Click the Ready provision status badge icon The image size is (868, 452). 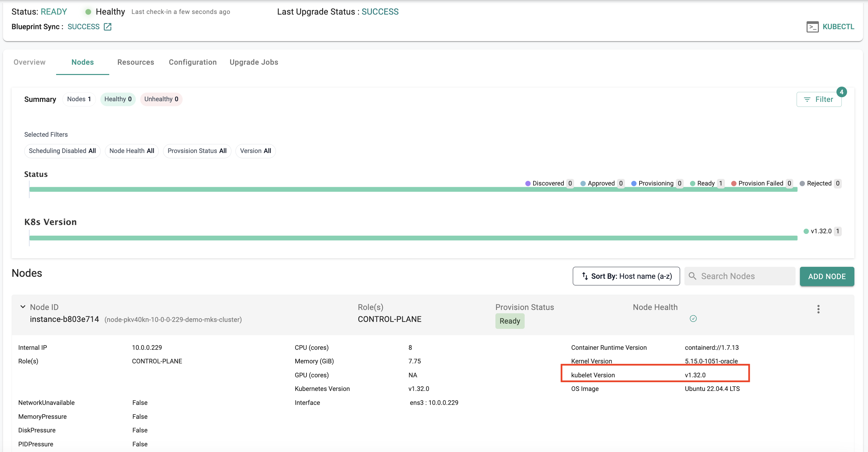point(510,321)
